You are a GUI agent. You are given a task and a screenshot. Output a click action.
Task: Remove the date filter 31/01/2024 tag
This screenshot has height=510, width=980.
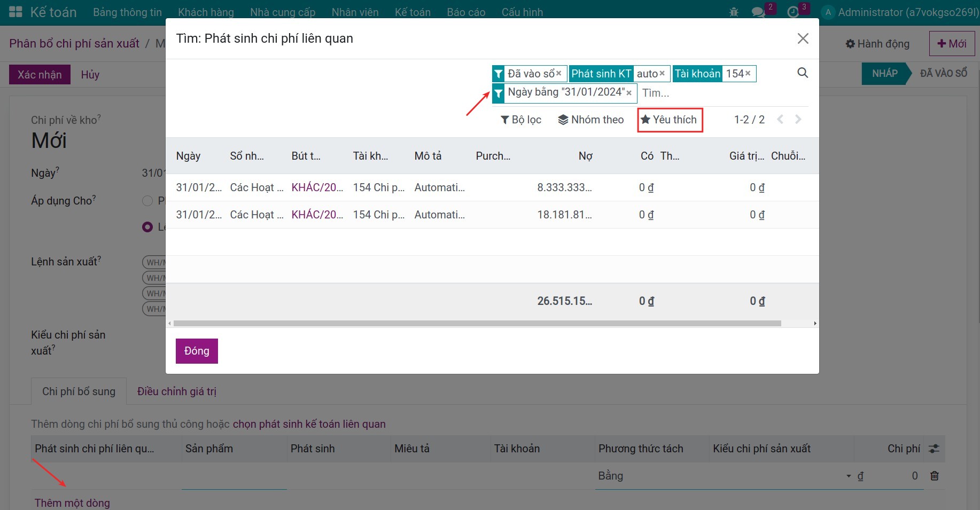[x=629, y=93]
